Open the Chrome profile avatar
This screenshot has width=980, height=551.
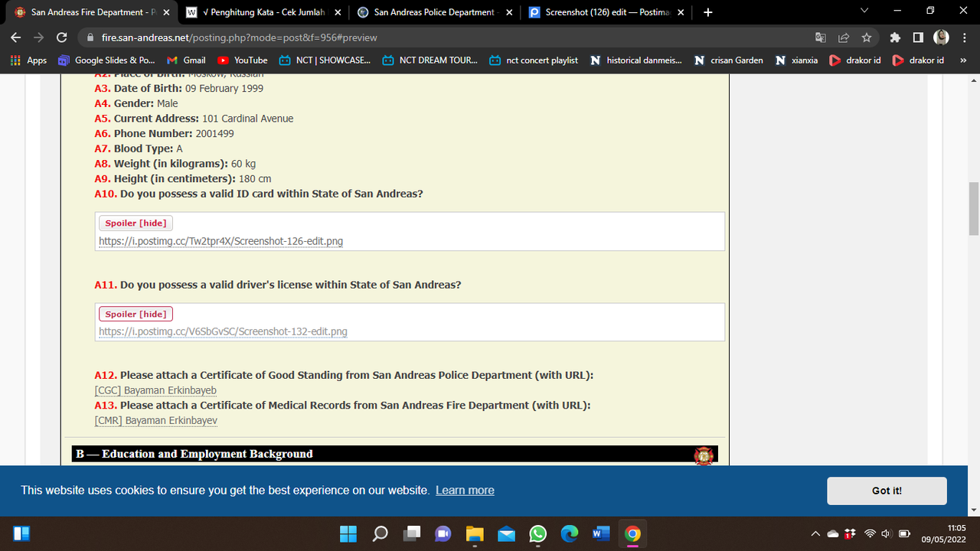pos(941,37)
